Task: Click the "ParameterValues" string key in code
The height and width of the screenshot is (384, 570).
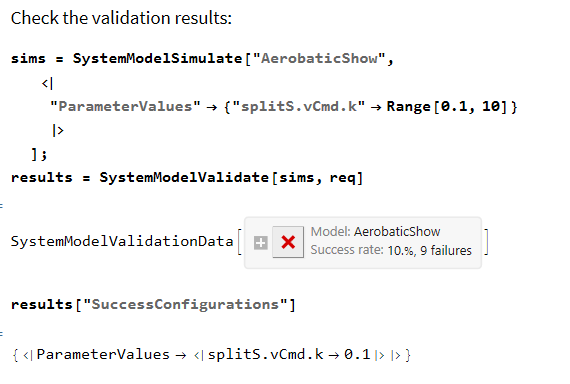Action: point(125,107)
